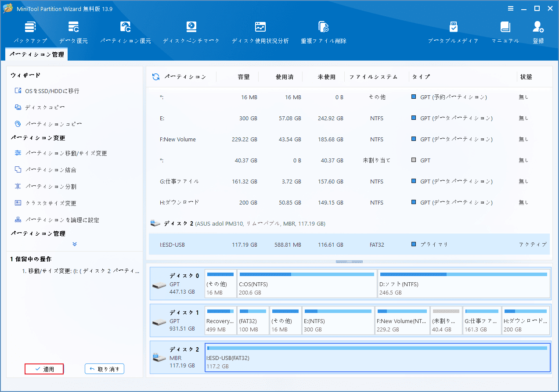Click the 状態 column header

coord(526,77)
